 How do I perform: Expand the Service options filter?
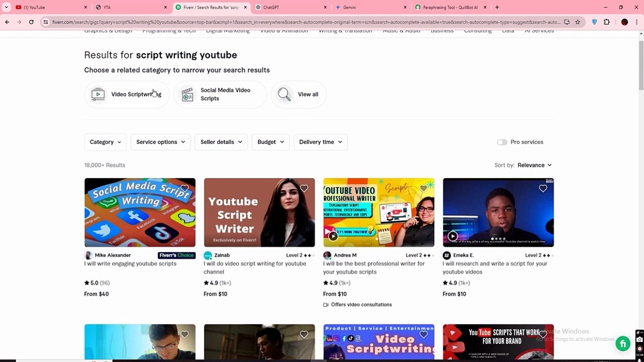(x=160, y=142)
